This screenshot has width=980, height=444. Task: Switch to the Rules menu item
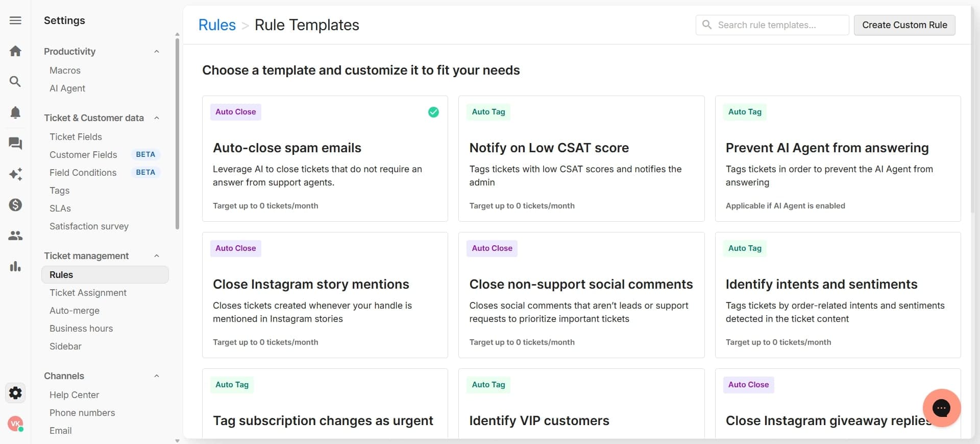[x=61, y=274]
